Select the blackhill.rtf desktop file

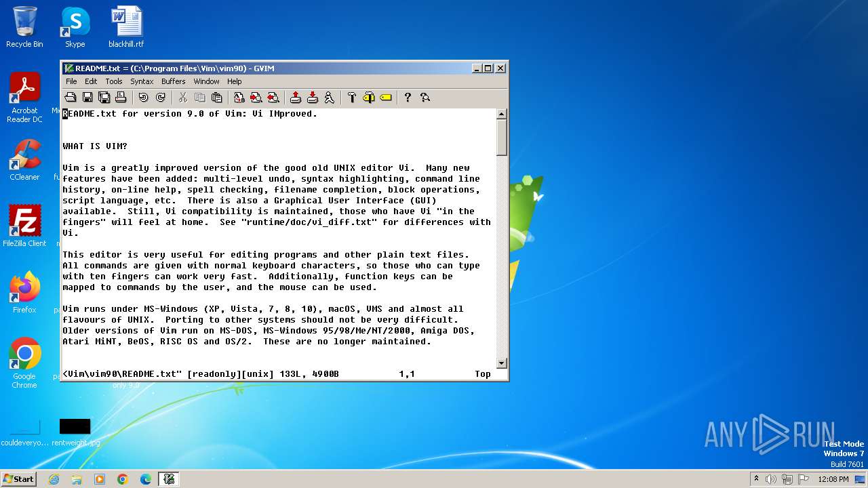tap(126, 28)
